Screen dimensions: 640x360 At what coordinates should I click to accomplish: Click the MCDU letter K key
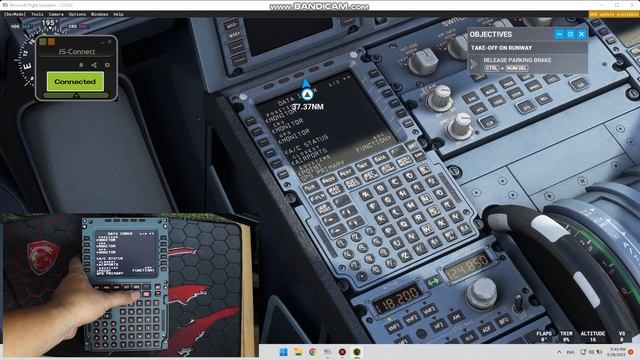point(381,218)
